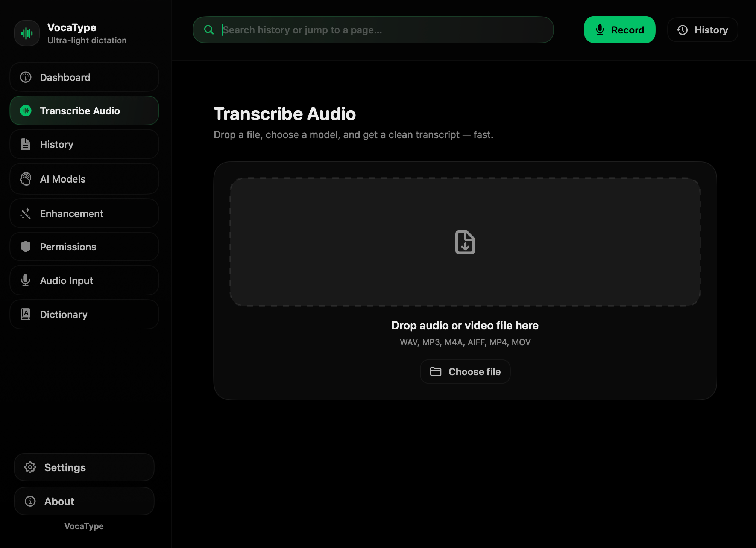Open the History page from the sidebar

(84, 145)
